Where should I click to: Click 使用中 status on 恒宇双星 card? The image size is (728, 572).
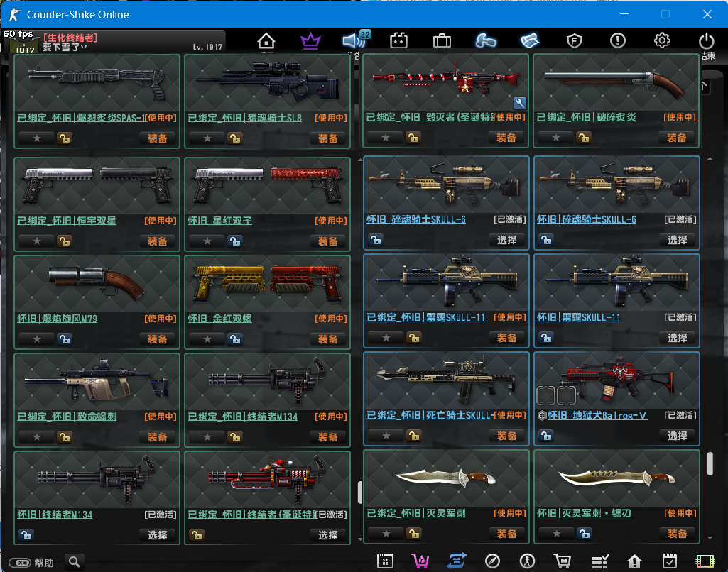pyautogui.click(x=161, y=221)
